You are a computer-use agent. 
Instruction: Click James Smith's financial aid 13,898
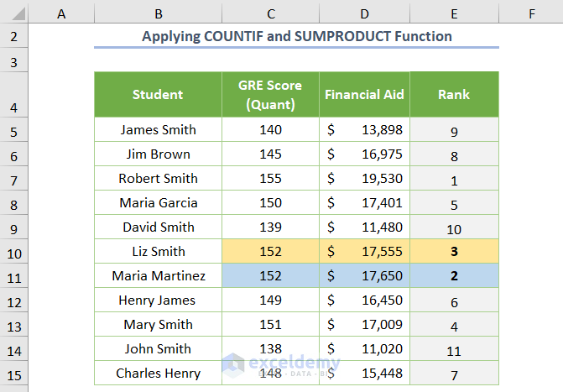pos(364,129)
